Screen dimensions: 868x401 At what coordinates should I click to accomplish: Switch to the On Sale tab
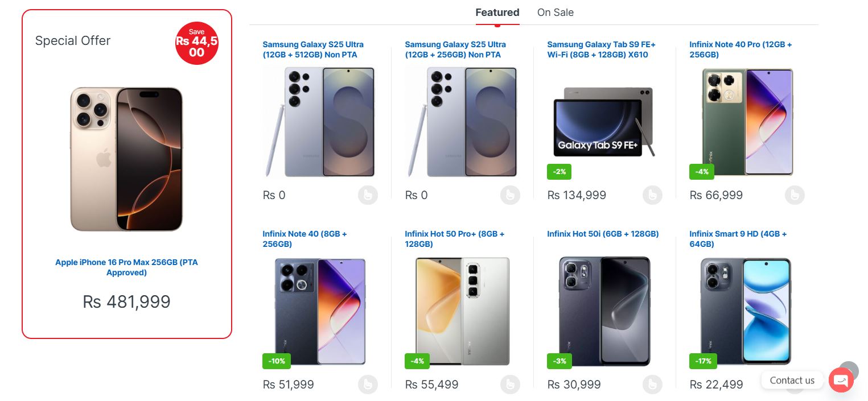coord(555,13)
